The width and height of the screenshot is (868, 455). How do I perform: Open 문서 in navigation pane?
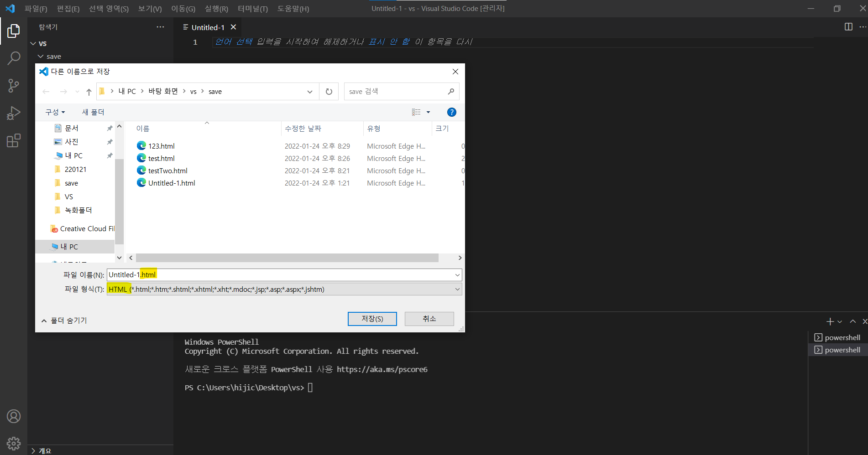(x=71, y=128)
